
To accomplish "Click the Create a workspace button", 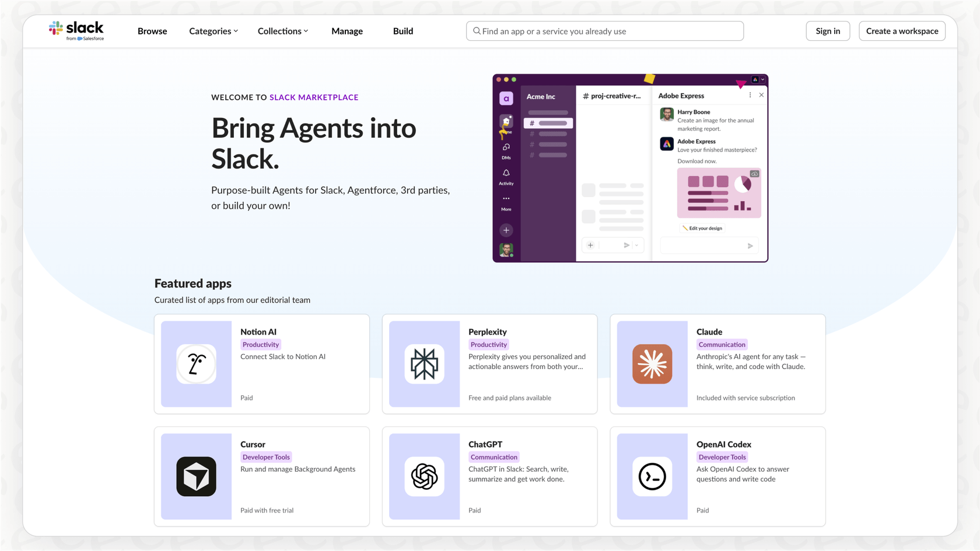I will [902, 31].
